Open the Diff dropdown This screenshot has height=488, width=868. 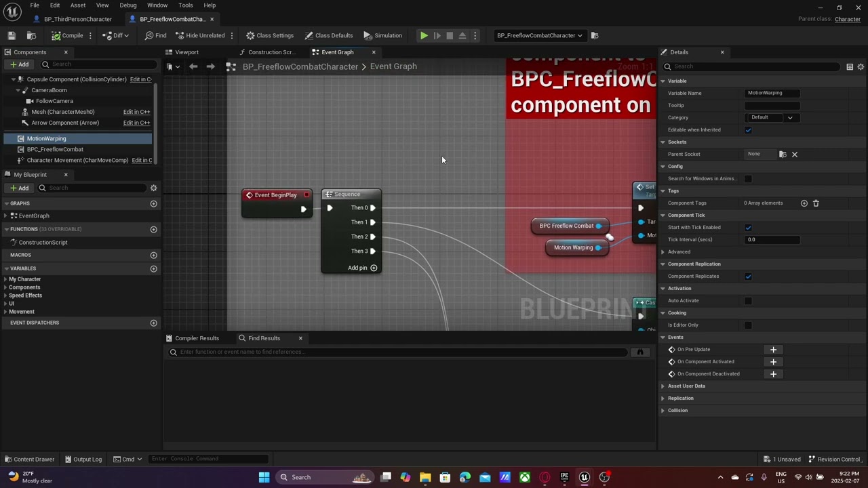115,35
